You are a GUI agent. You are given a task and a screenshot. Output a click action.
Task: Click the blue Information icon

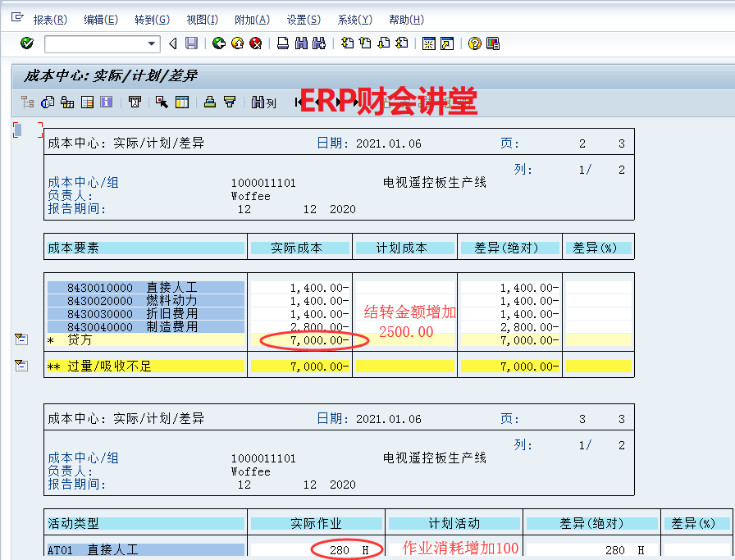tap(106, 102)
